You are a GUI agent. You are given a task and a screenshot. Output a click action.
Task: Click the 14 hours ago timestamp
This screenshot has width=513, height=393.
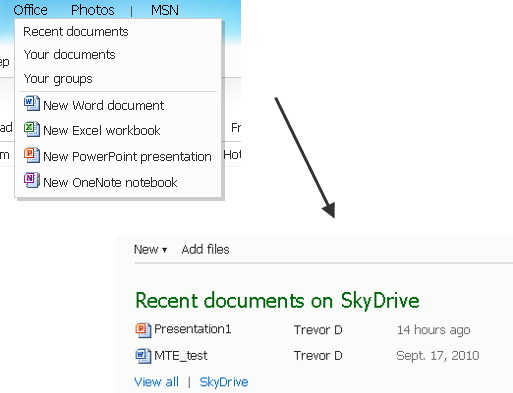pyautogui.click(x=433, y=330)
